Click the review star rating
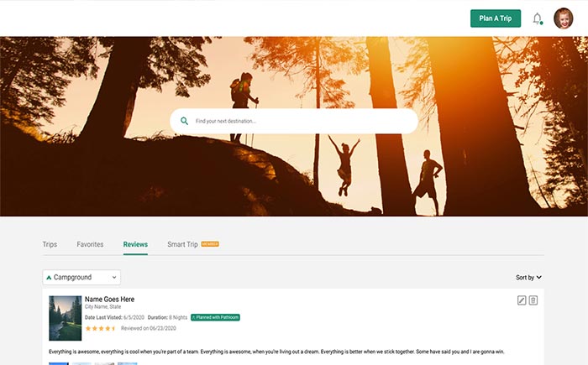Image resolution: width=588 pixels, height=365 pixels. (100, 329)
